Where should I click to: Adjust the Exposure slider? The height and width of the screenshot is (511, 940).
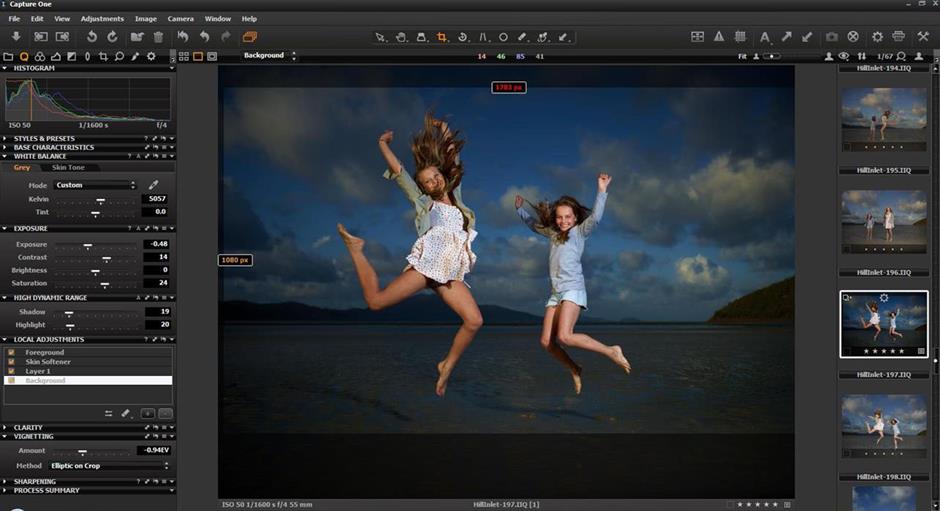[x=88, y=245]
